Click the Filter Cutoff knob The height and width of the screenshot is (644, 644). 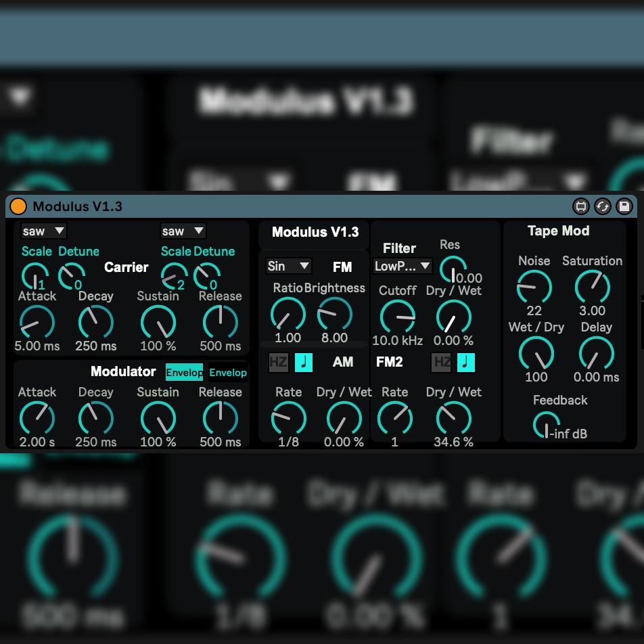point(398,317)
